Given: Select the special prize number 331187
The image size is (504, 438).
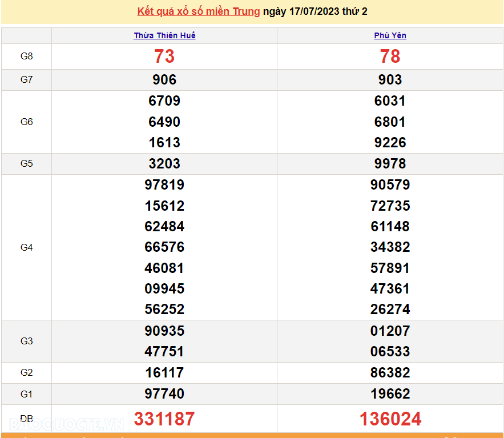Looking at the screenshot, I should pyautogui.click(x=164, y=419).
